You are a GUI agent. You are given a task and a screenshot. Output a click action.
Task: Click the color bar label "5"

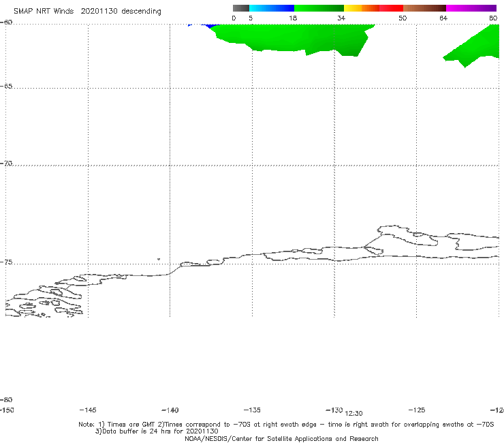click(251, 18)
